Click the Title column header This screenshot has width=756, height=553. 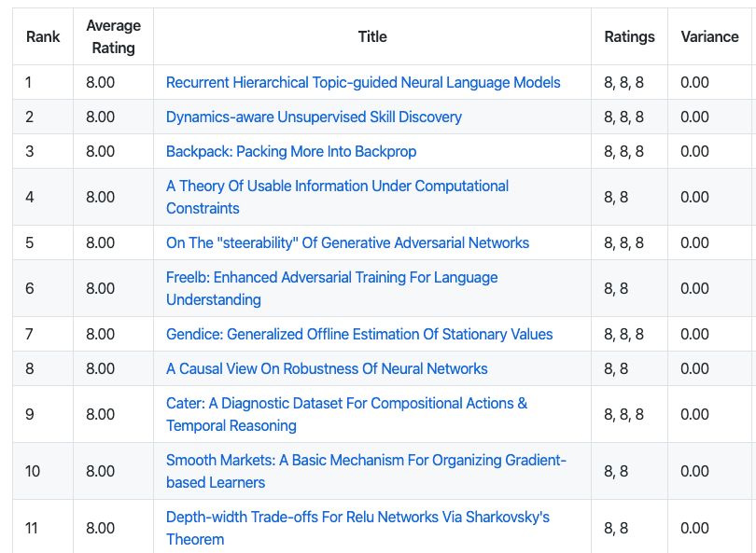click(x=372, y=36)
